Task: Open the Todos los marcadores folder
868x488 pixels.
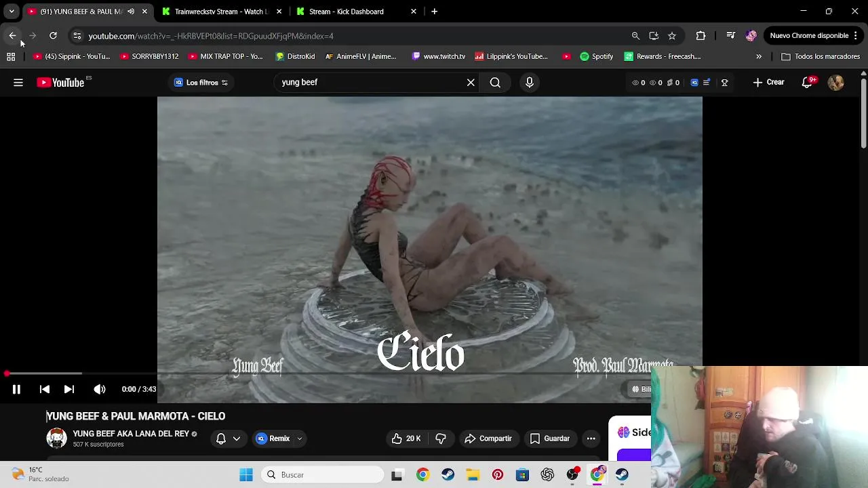Action: coord(821,57)
